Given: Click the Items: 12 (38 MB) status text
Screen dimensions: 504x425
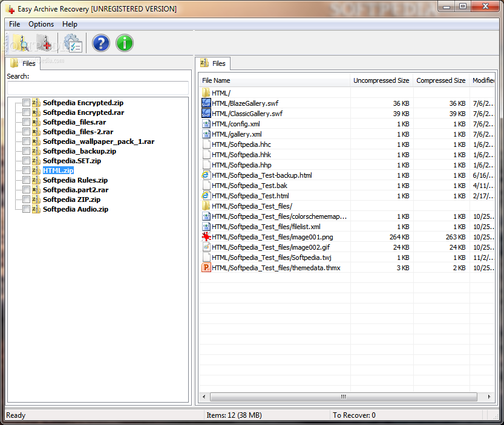Looking at the screenshot, I should coord(234,415).
